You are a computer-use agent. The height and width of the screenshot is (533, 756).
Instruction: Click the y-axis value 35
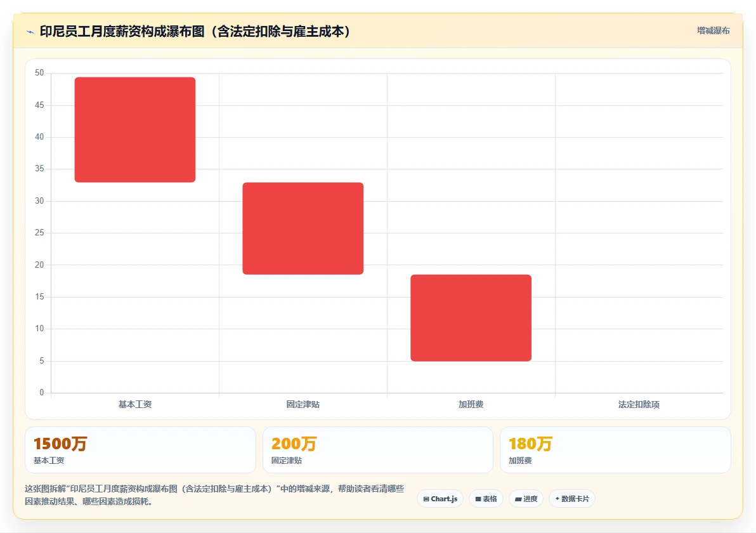[x=39, y=168]
